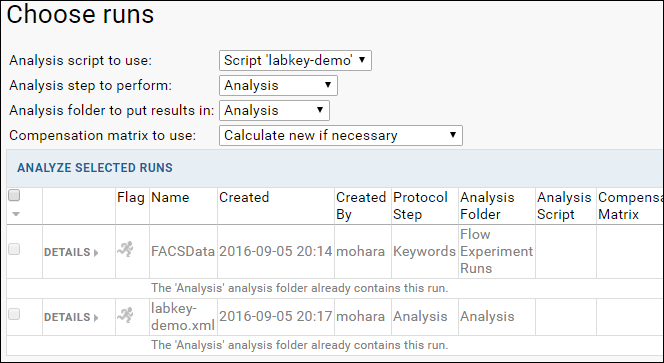Image resolution: width=664 pixels, height=363 pixels.
Task: Check the labkey-demo.xml run checkbox
Action: pyautogui.click(x=14, y=314)
